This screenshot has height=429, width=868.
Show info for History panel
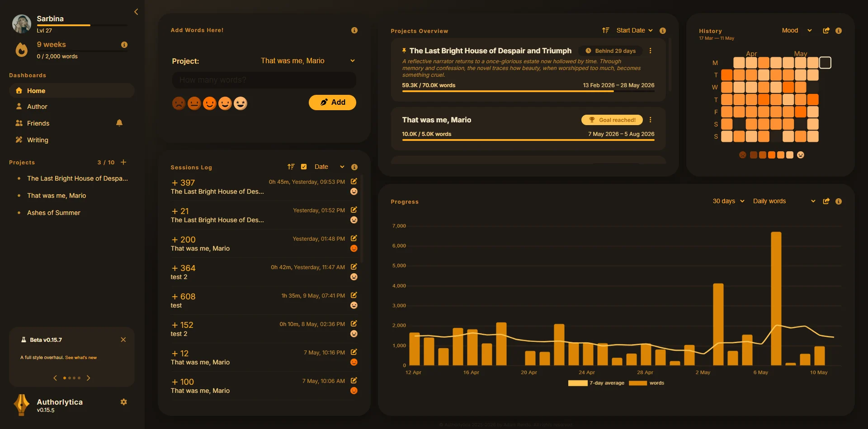coord(839,31)
